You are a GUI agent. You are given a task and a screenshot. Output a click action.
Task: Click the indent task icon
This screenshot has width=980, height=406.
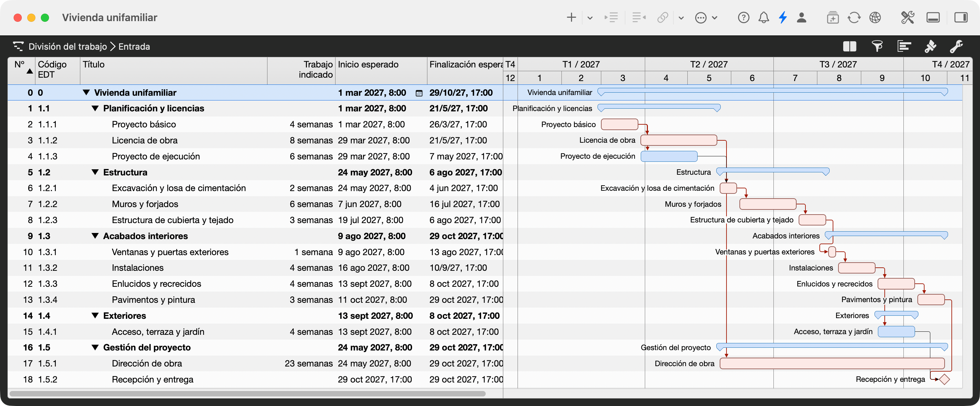click(x=611, y=17)
